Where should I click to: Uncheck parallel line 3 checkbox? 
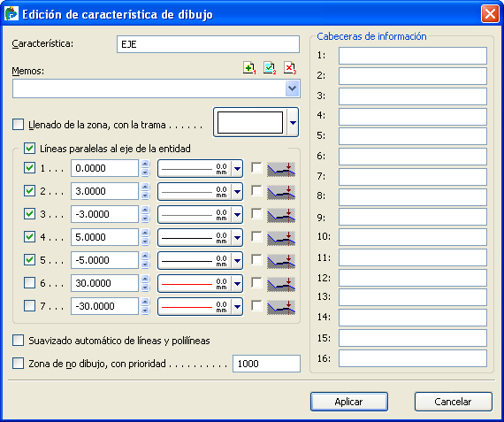tap(29, 213)
